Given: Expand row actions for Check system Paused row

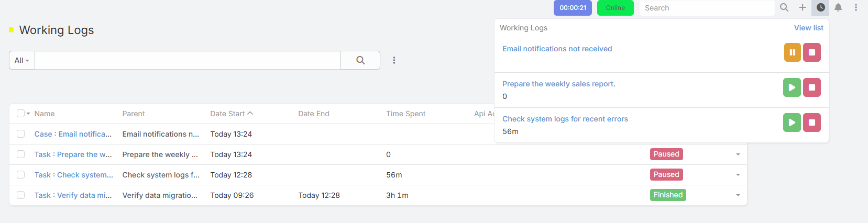Looking at the screenshot, I should point(738,175).
